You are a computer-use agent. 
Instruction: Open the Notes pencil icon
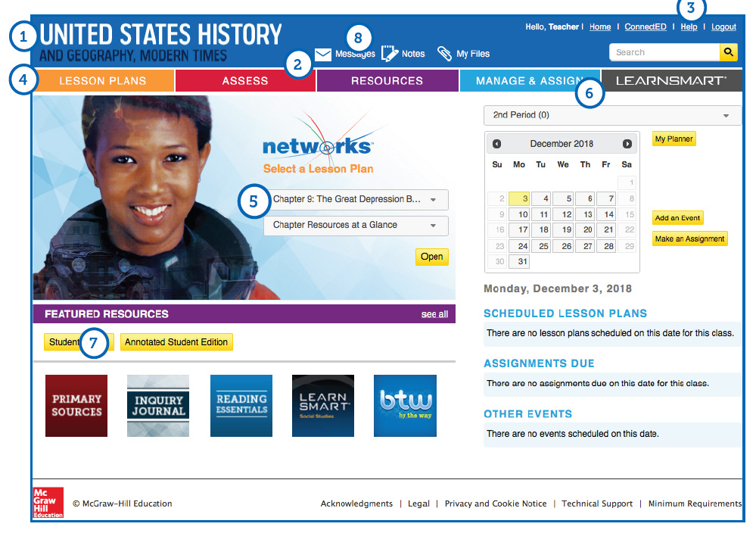tap(390, 54)
